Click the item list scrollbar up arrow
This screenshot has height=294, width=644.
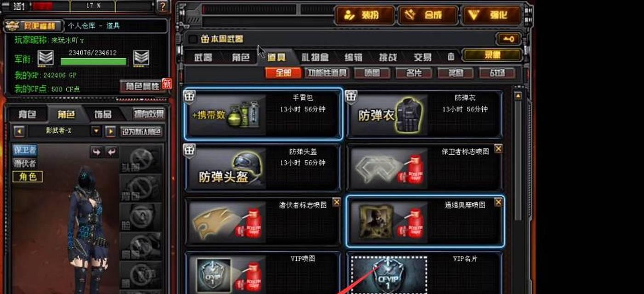coord(518,96)
